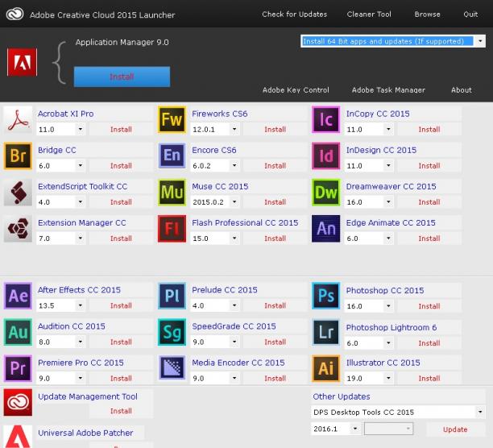Click the Extension Manager CC icon

click(18, 229)
